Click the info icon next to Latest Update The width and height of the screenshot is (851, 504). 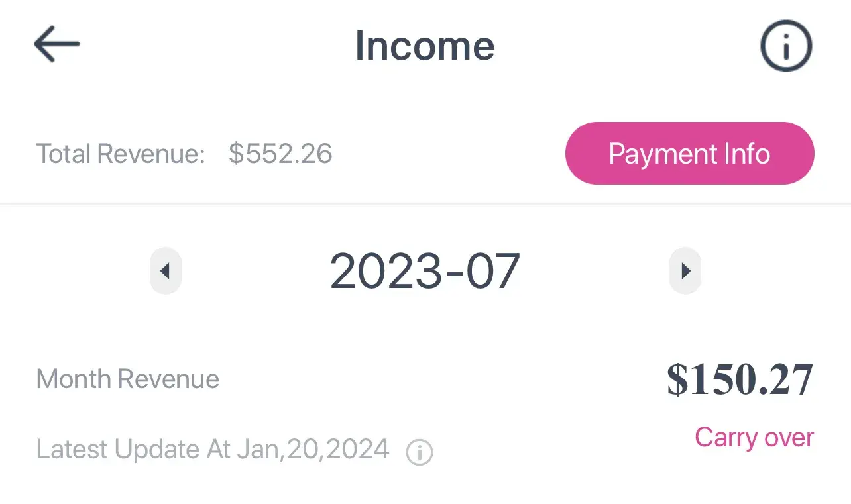tap(419, 453)
